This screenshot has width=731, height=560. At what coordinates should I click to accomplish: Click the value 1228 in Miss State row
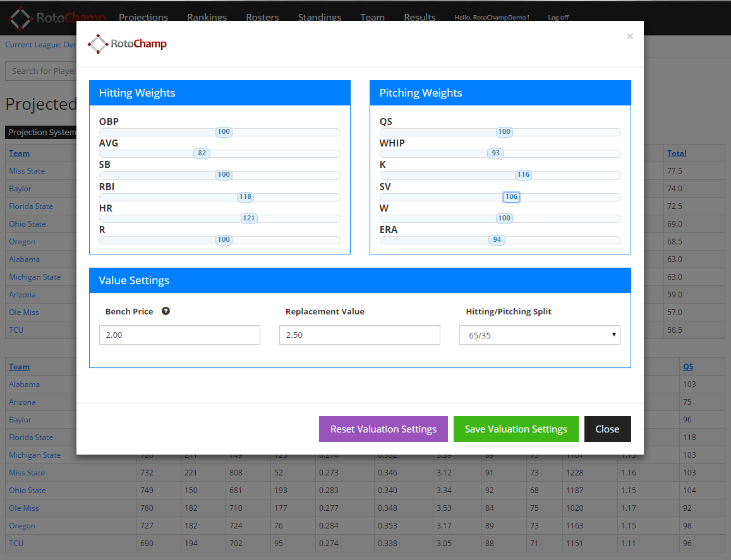tap(575, 472)
